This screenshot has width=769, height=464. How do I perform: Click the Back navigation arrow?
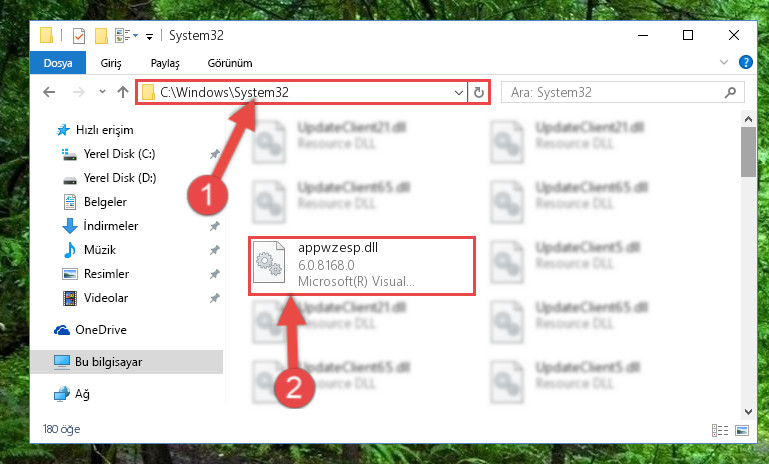click(49, 92)
